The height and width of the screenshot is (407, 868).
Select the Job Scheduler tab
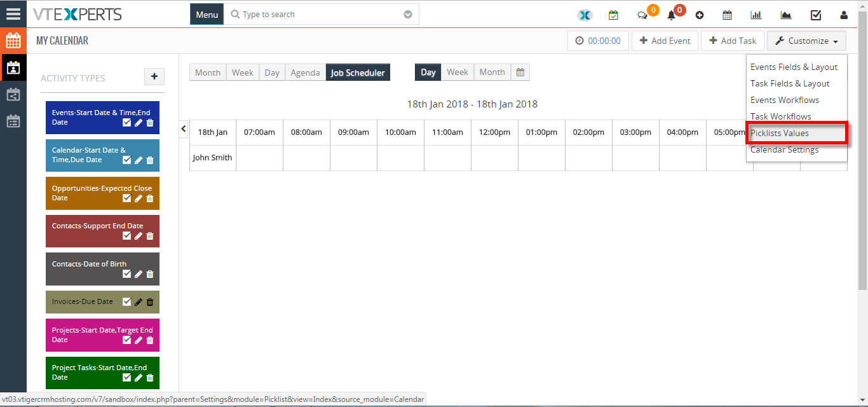(x=358, y=72)
